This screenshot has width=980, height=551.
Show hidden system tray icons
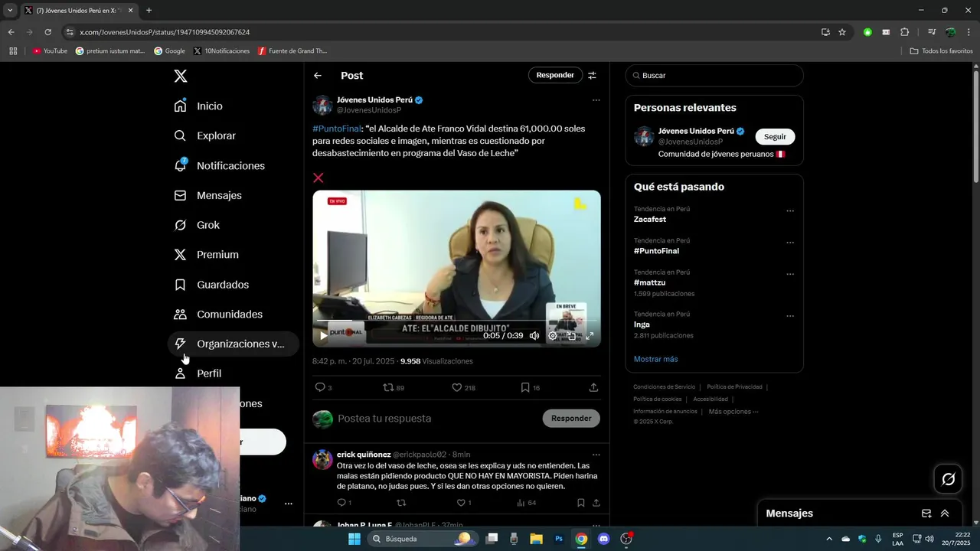(829, 539)
